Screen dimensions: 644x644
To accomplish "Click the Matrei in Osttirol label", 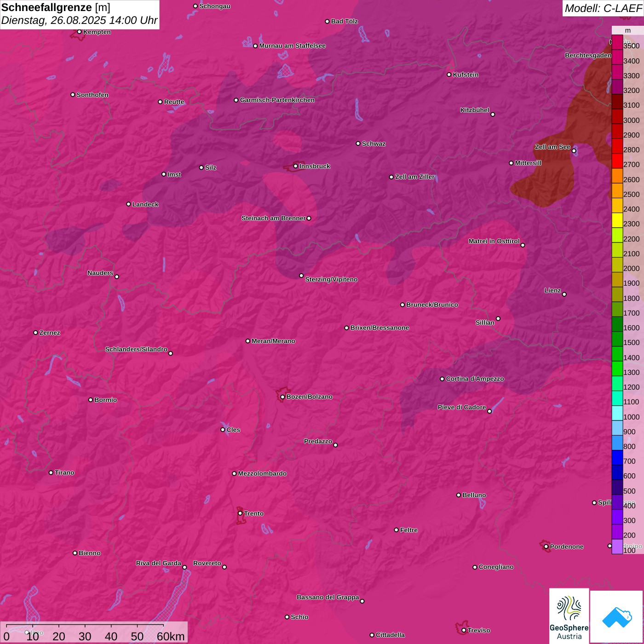I will pos(494,241).
